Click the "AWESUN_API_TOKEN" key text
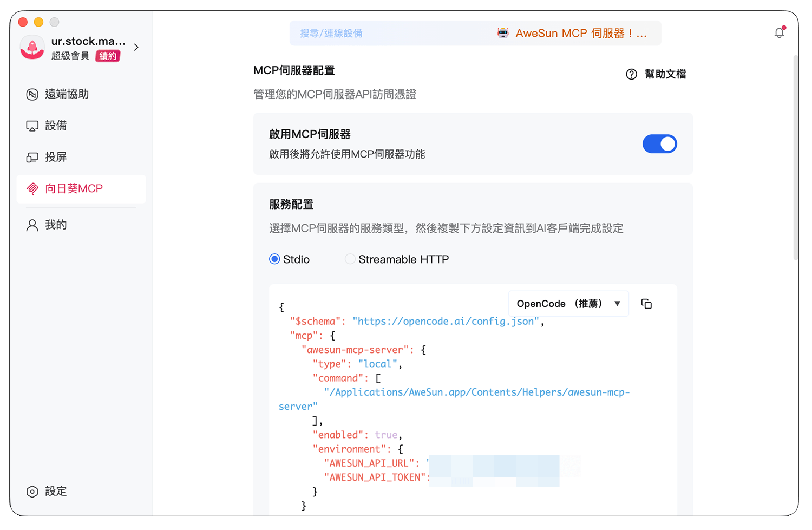This screenshot has height=530, width=812. (375, 477)
